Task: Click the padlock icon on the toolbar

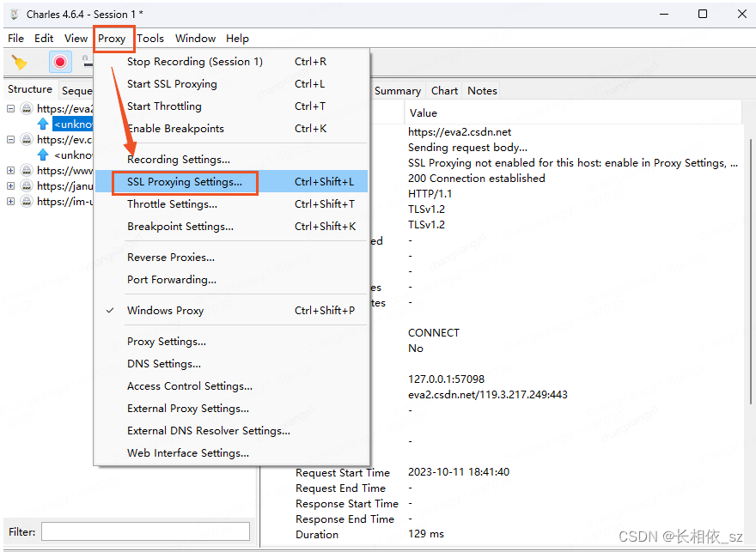Action: coord(87,60)
